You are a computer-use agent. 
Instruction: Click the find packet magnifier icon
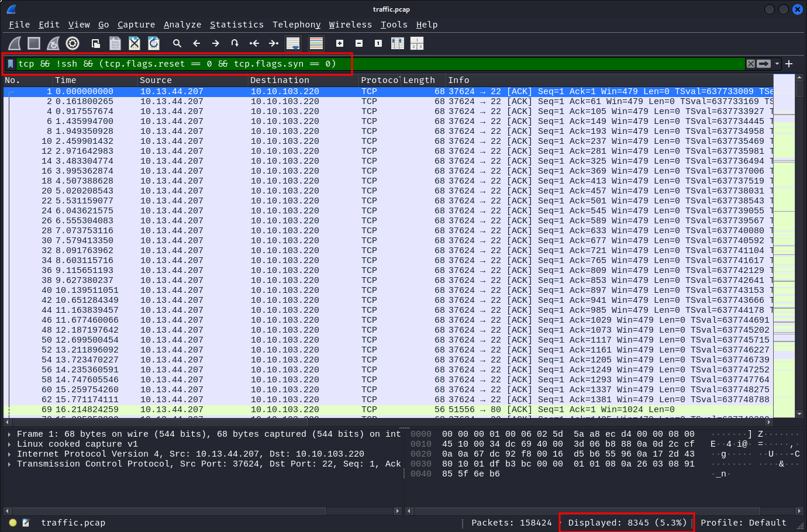coord(177,43)
